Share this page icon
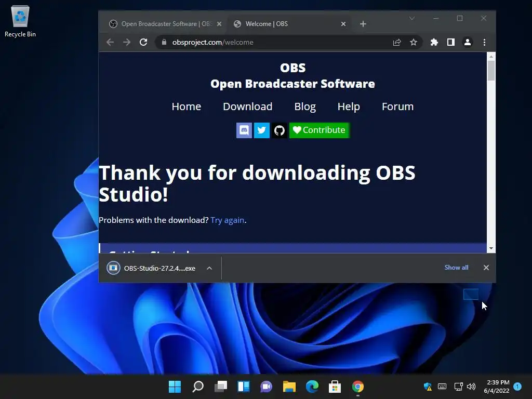The image size is (532, 399). 396,42
